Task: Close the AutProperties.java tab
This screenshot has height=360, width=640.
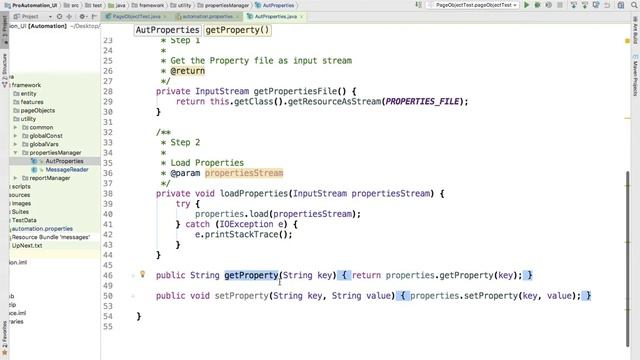Action: 302,17
